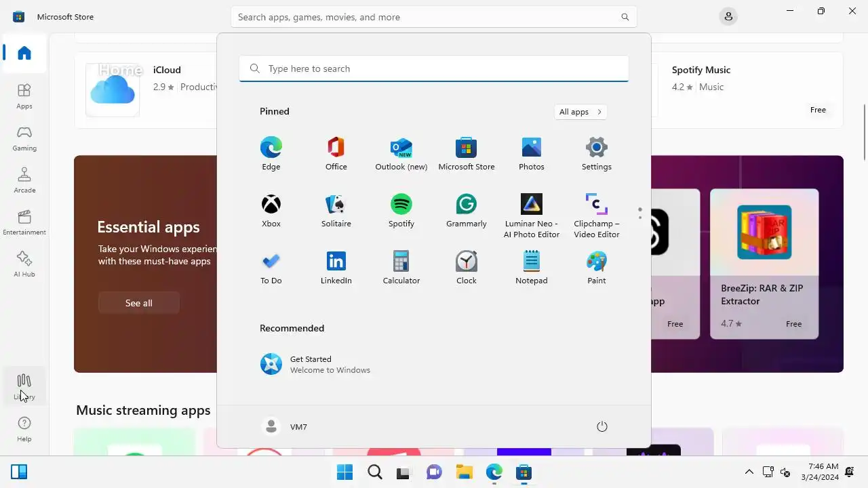Image resolution: width=868 pixels, height=488 pixels.
Task: Open Outlook (new) pinned app
Action: (401, 154)
